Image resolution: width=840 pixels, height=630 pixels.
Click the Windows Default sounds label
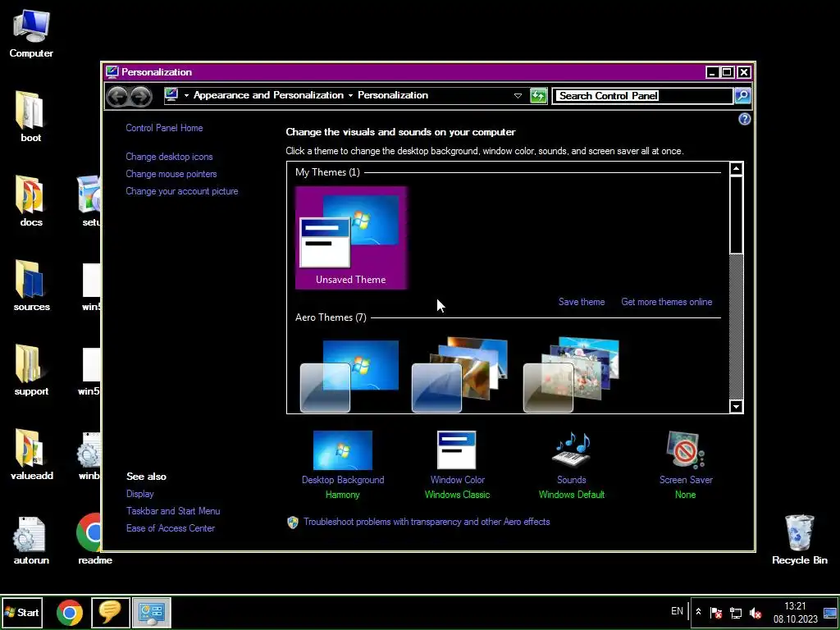coord(572,495)
